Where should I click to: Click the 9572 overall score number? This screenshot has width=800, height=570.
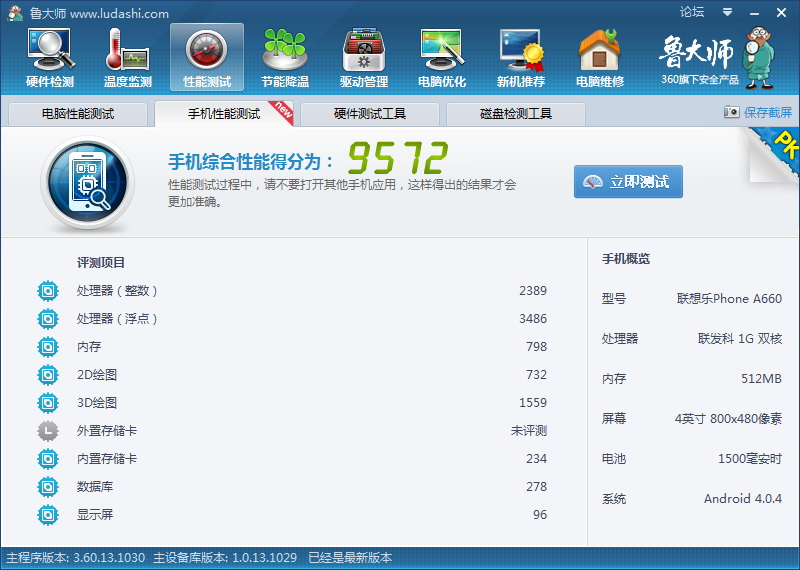tap(398, 158)
